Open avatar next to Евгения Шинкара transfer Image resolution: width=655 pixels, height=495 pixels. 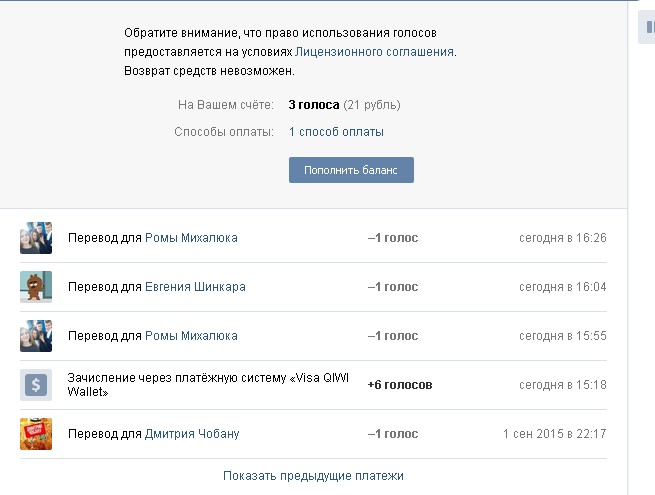click(36, 287)
